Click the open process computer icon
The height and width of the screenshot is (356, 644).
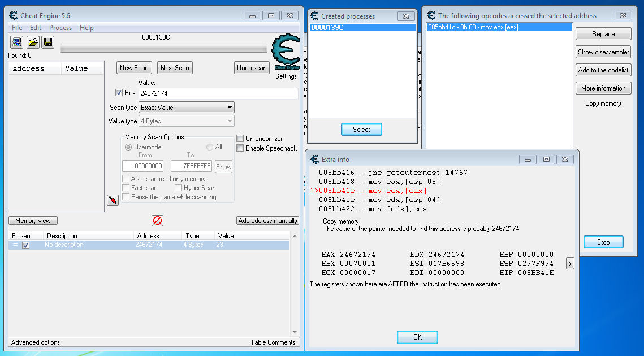pyautogui.click(x=17, y=42)
